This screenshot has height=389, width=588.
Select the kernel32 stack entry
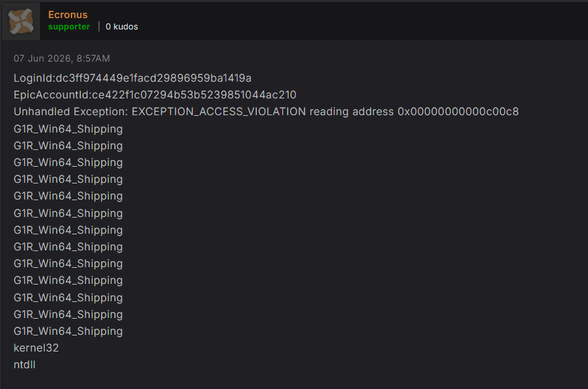36,348
